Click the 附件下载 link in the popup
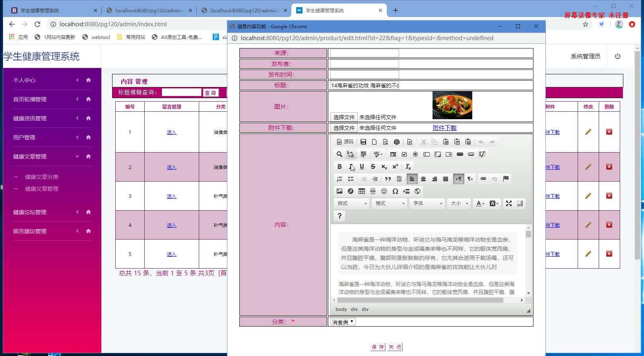This screenshot has height=356, width=644. point(444,128)
